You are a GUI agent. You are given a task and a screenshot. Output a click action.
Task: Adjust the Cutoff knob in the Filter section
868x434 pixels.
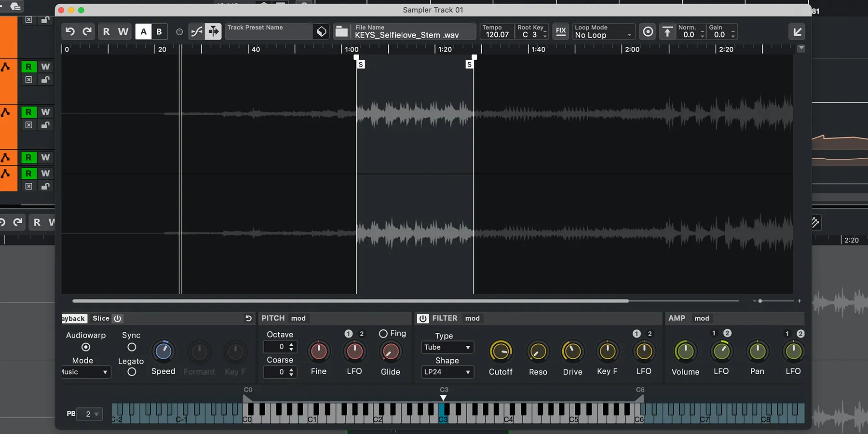point(501,352)
